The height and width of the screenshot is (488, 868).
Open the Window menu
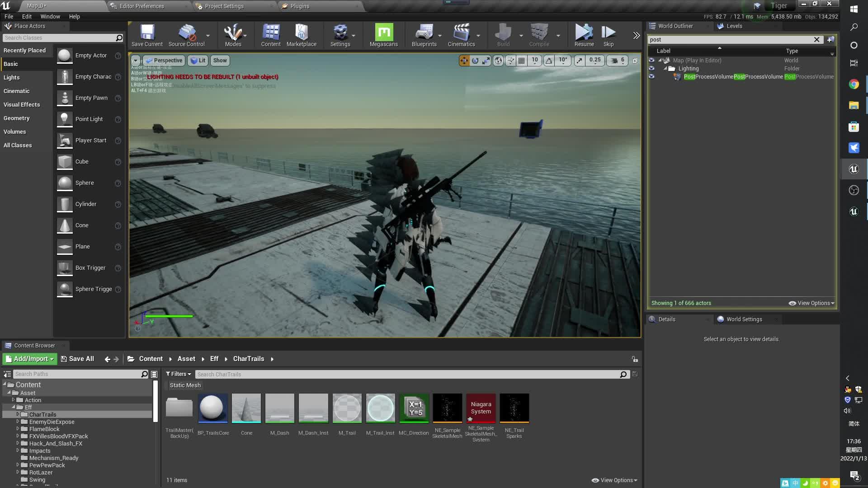pos(50,16)
